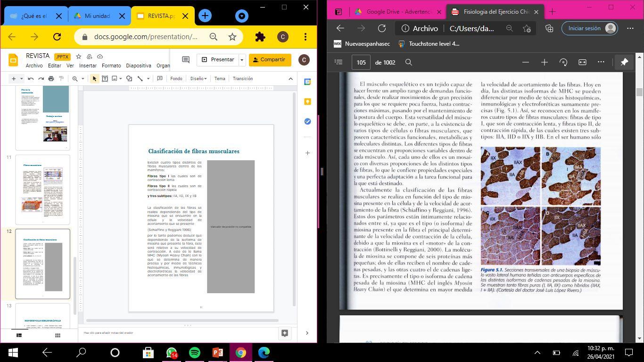Open Google Tasks side panel icon
644x362 pixels.
307,122
